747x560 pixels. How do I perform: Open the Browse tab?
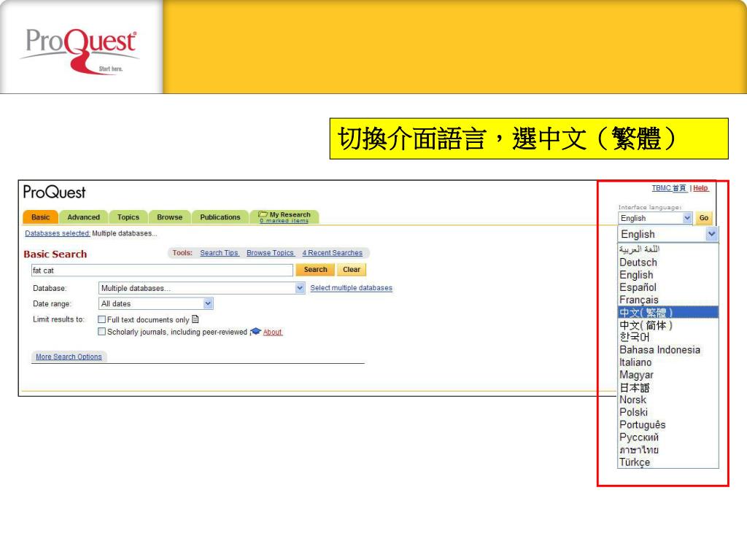point(169,217)
